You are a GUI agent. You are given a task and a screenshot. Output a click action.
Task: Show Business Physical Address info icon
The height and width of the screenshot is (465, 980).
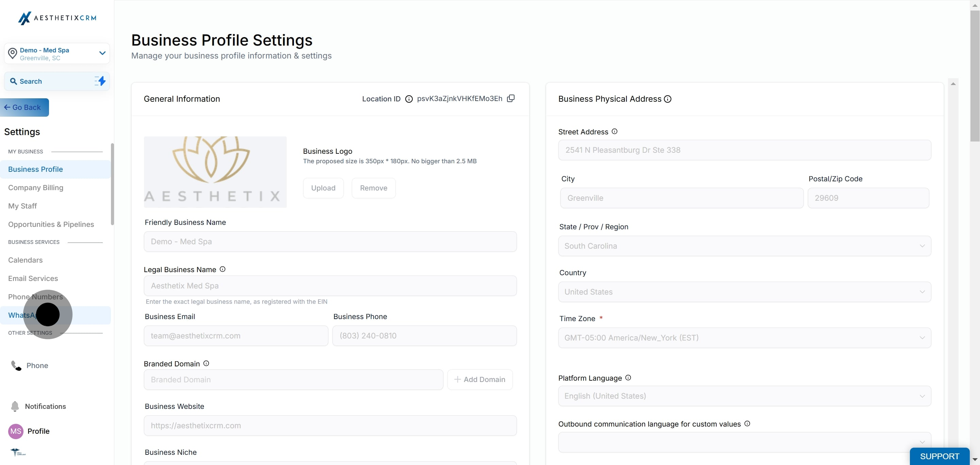pos(668,99)
